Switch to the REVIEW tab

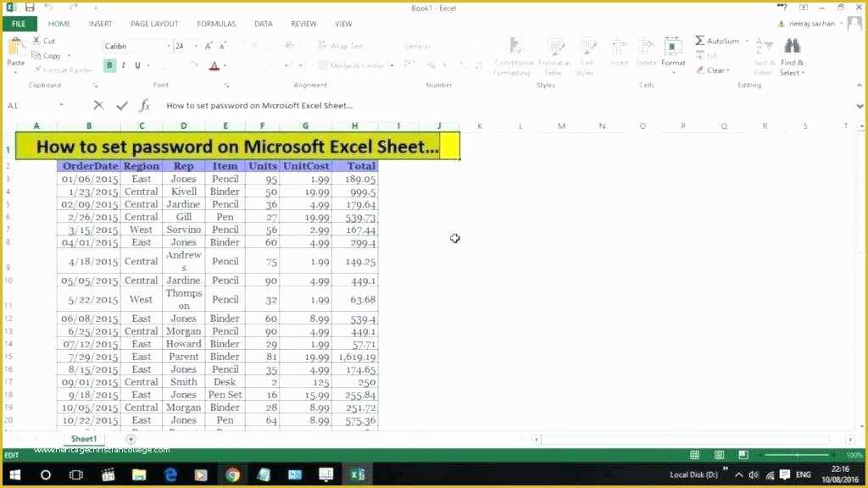tap(303, 24)
